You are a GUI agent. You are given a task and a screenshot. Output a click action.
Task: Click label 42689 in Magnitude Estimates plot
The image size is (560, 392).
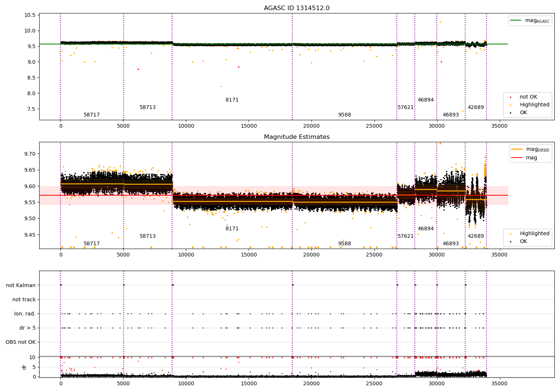(x=476, y=236)
